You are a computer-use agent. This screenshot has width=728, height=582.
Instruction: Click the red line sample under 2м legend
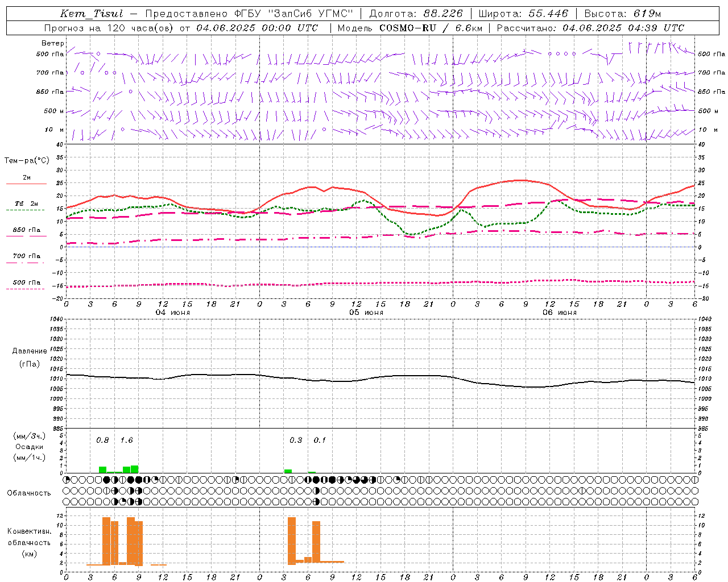click(26, 184)
